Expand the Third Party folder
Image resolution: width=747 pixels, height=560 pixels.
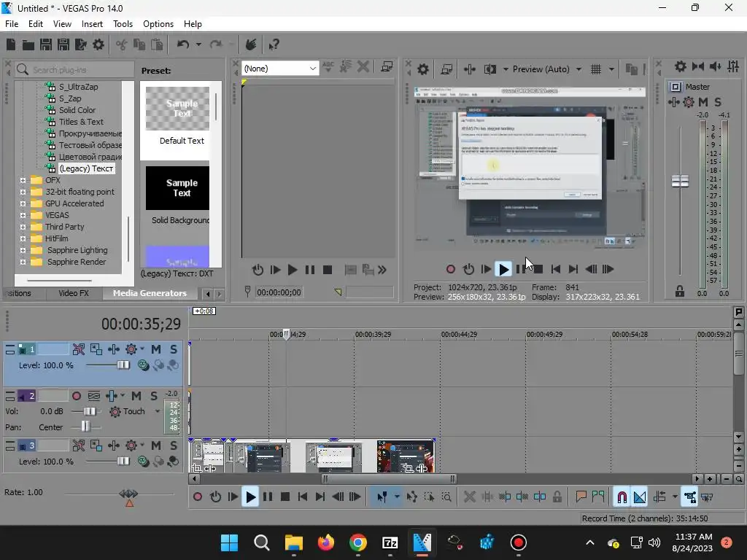pos(23,227)
